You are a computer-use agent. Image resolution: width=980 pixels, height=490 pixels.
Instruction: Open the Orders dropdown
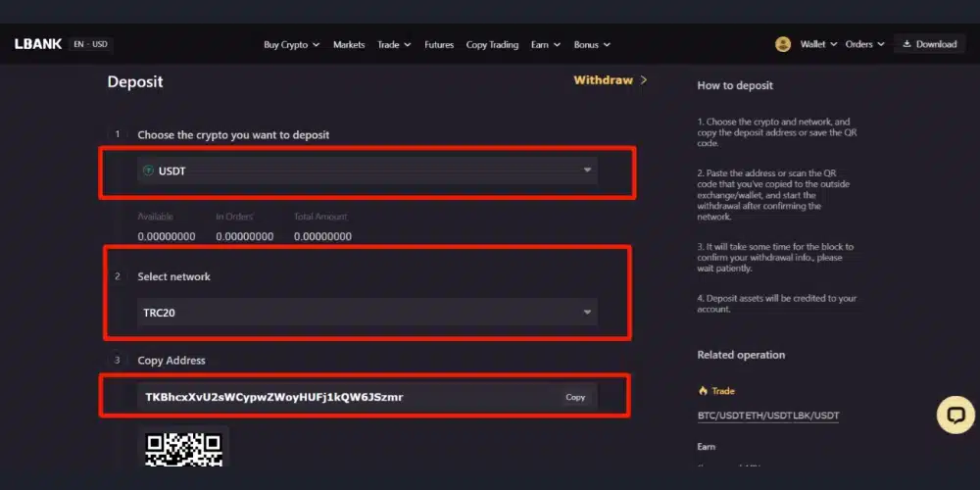pyautogui.click(x=865, y=44)
